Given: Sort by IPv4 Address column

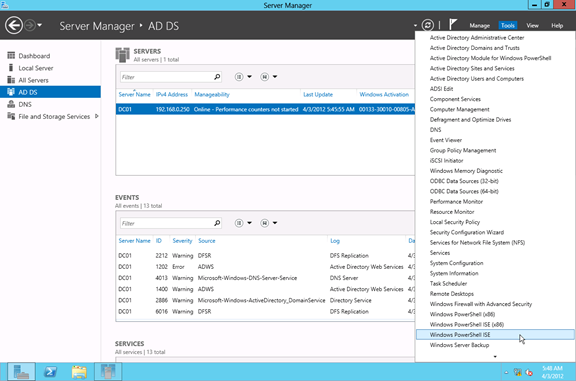Looking at the screenshot, I should click(172, 94).
